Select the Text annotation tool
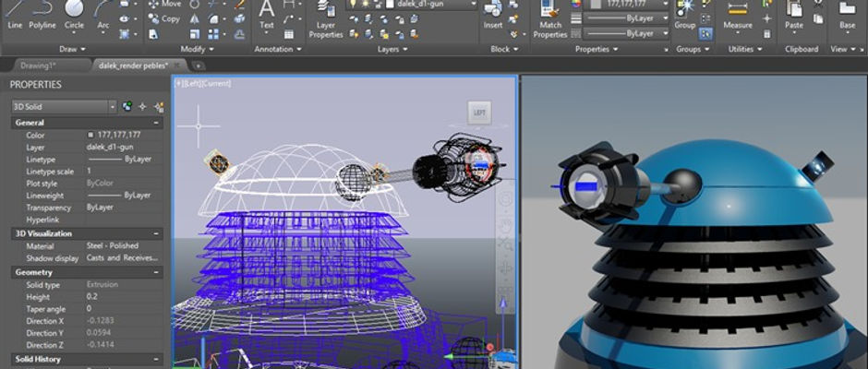Image resolution: width=868 pixels, height=369 pixels. click(x=267, y=15)
